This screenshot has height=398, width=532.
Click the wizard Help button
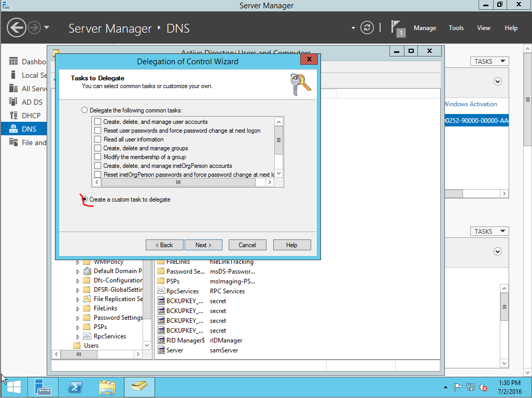pyautogui.click(x=292, y=245)
